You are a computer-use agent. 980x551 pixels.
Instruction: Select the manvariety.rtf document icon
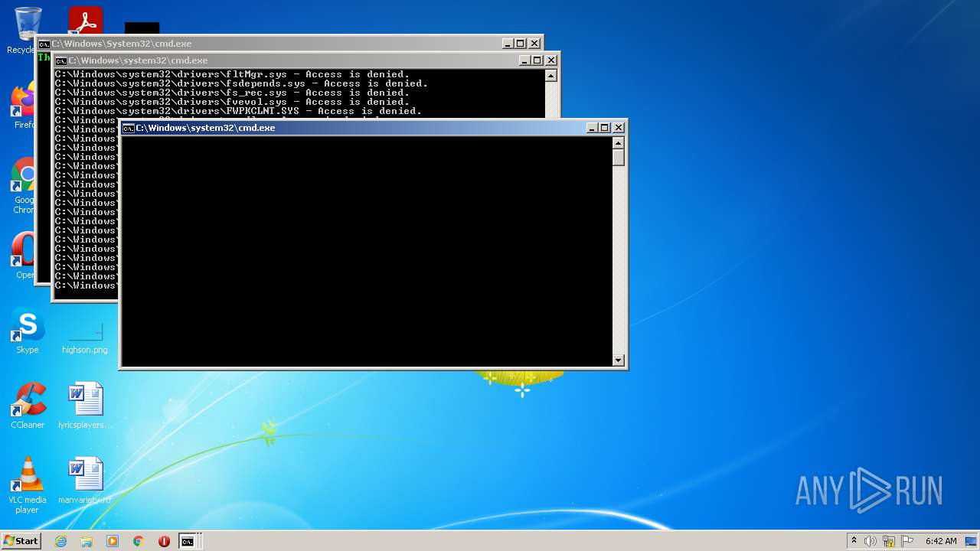85,481
